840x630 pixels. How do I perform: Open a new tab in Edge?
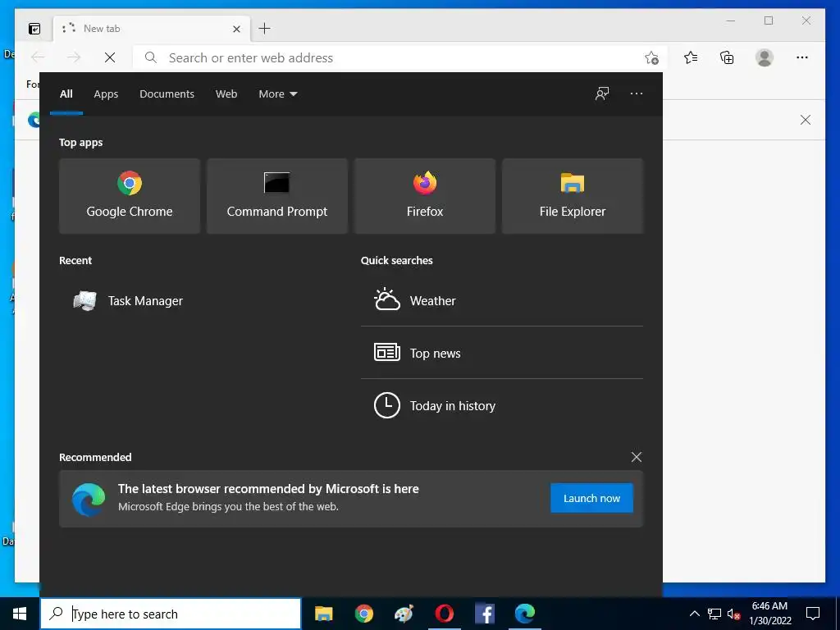264,29
